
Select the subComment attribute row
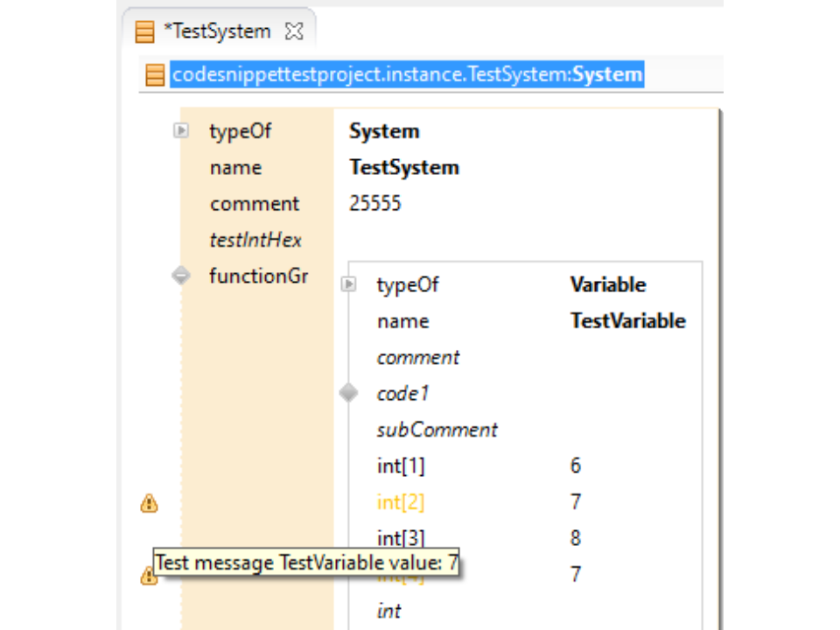[437, 430]
